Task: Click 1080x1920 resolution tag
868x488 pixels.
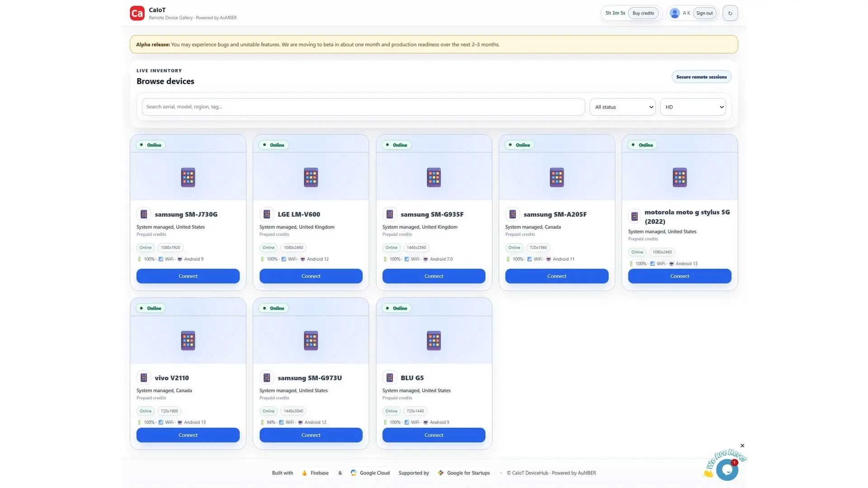Action: [x=170, y=248]
